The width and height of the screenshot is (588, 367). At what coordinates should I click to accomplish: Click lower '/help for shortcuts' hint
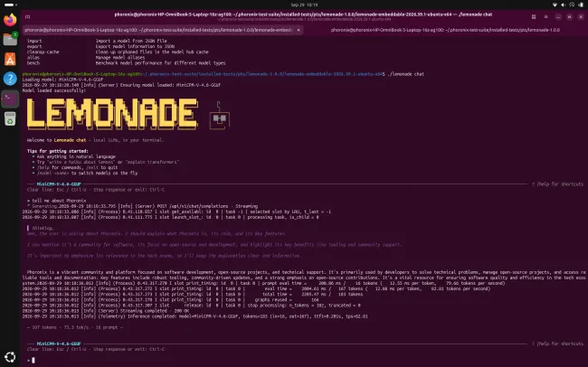tap(557, 343)
